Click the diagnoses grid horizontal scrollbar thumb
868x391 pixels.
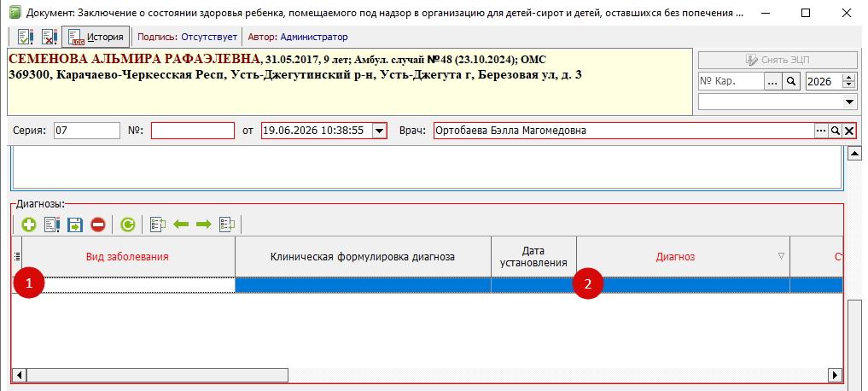pos(157,376)
